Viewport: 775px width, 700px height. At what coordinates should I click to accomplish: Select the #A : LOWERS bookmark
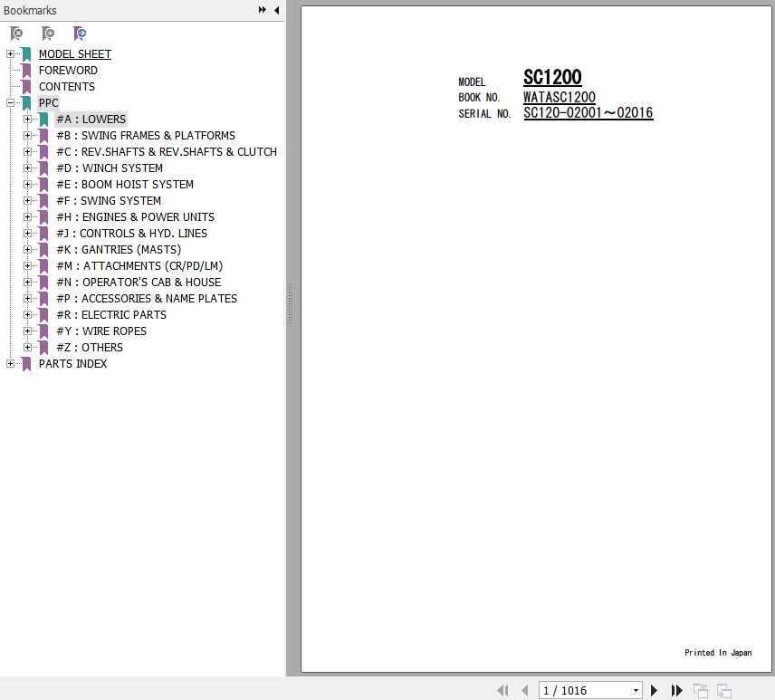coord(91,120)
